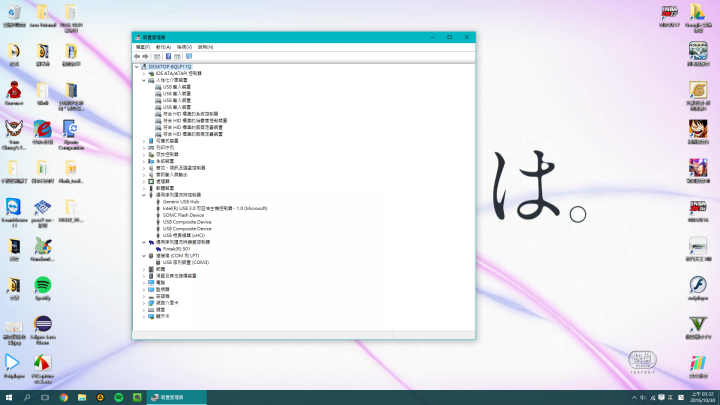This screenshot has height=405, width=720.
Task: Select the USB 根集線器 (xHCI) row
Action: [x=184, y=236]
